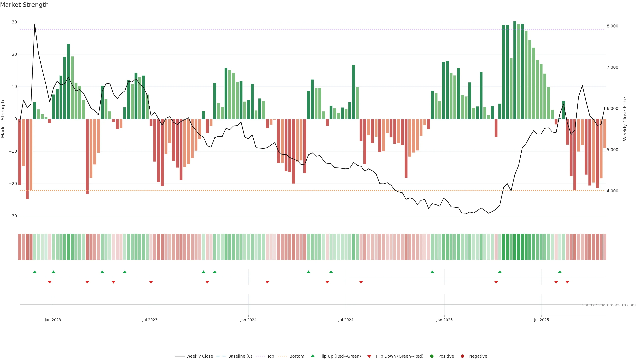Click the rightmost red flip-down triangle marker
Image resolution: width=644 pixels, height=362 pixels.
coord(567,282)
